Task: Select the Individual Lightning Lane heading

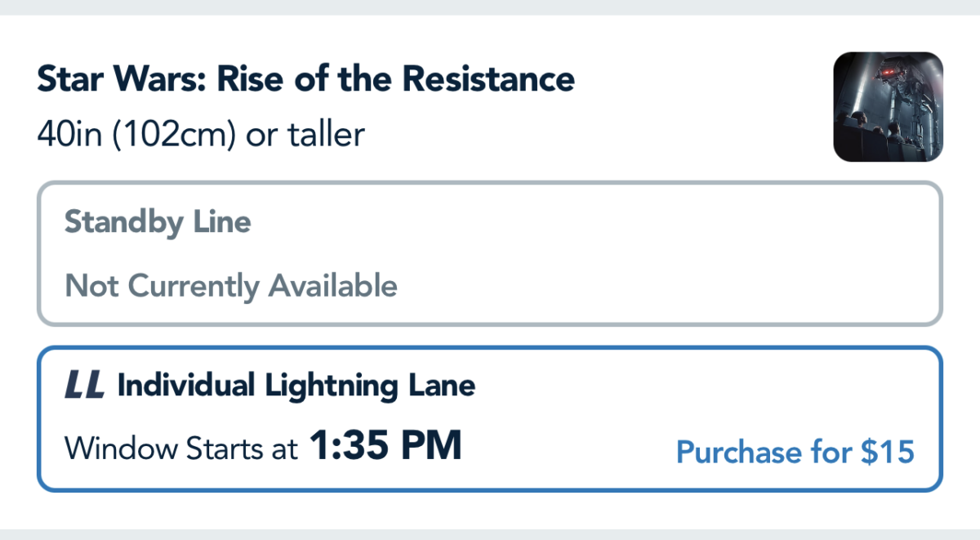Action: point(296,386)
